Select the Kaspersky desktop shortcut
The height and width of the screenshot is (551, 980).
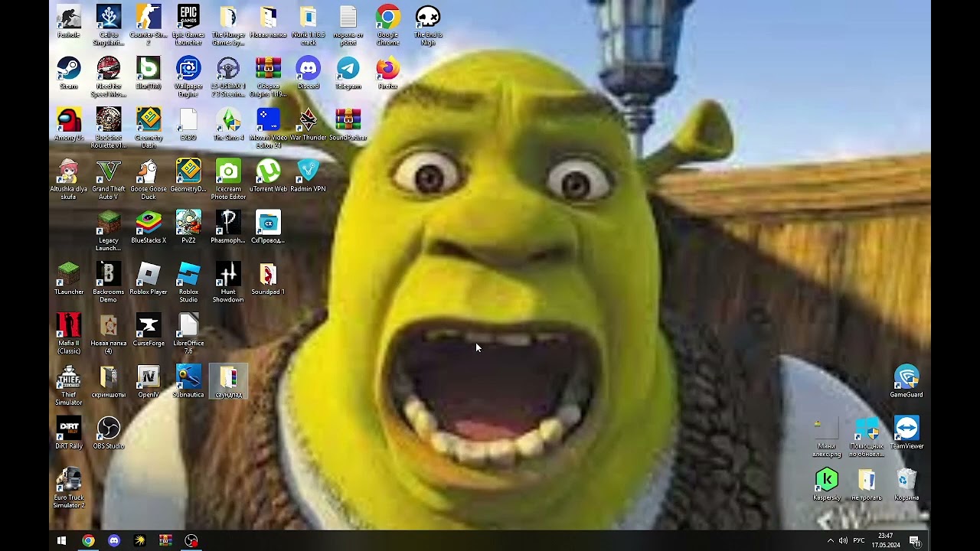827,484
